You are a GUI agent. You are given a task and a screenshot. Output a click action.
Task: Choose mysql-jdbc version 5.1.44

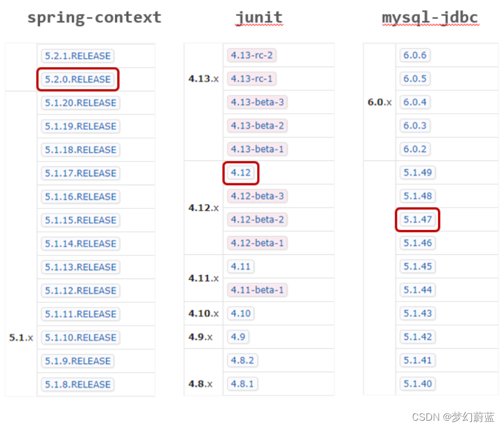[x=417, y=290]
